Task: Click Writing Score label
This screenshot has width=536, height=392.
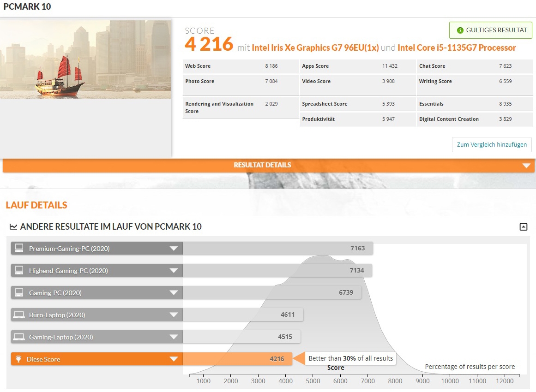Action: coord(435,81)
